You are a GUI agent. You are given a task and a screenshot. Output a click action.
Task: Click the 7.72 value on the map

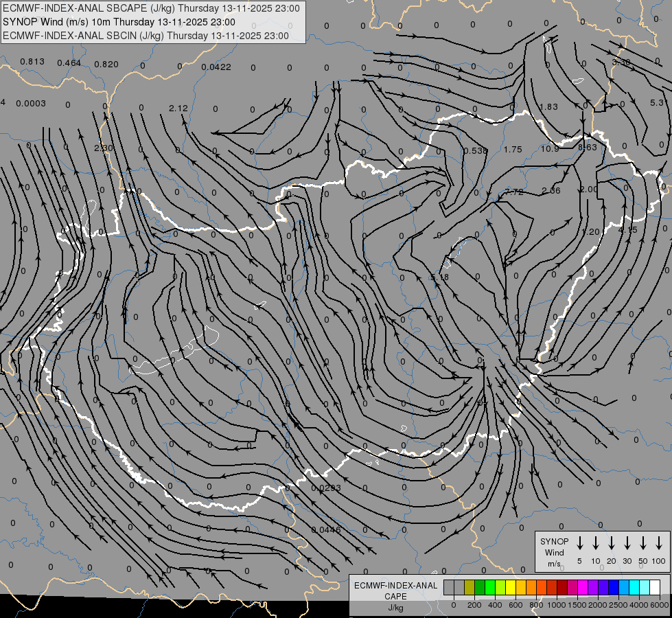514,192
